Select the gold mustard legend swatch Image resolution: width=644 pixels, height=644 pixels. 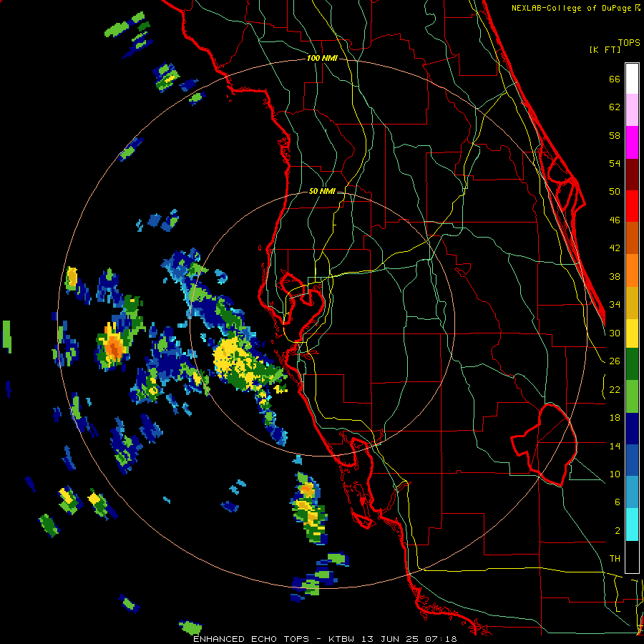[632, 303]
